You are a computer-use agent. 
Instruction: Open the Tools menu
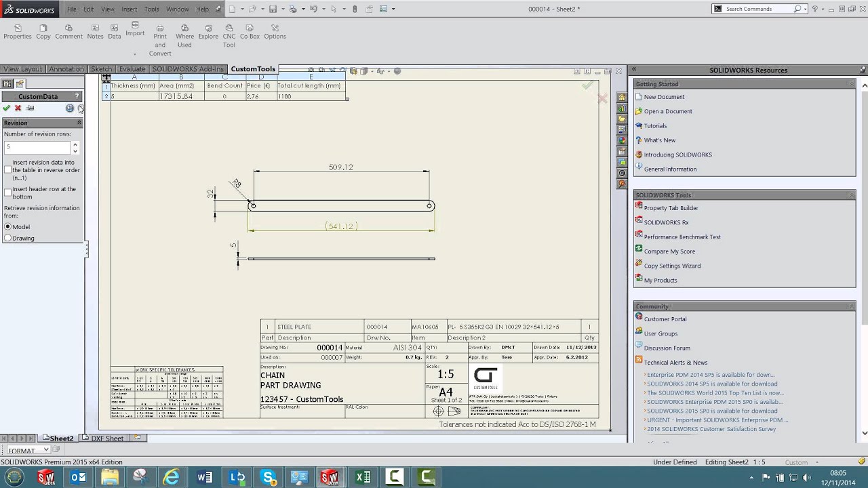click(152, 9)
